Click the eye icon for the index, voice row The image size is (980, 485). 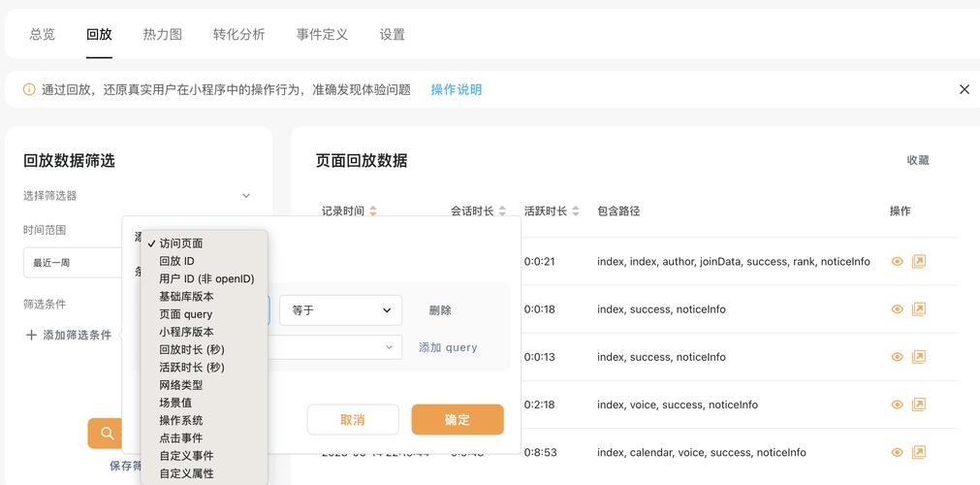click(x=897, y=404)
